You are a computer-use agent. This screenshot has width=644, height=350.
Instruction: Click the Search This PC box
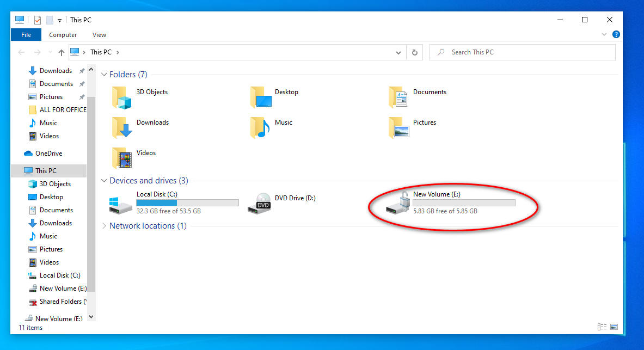[x=523, y=52]
